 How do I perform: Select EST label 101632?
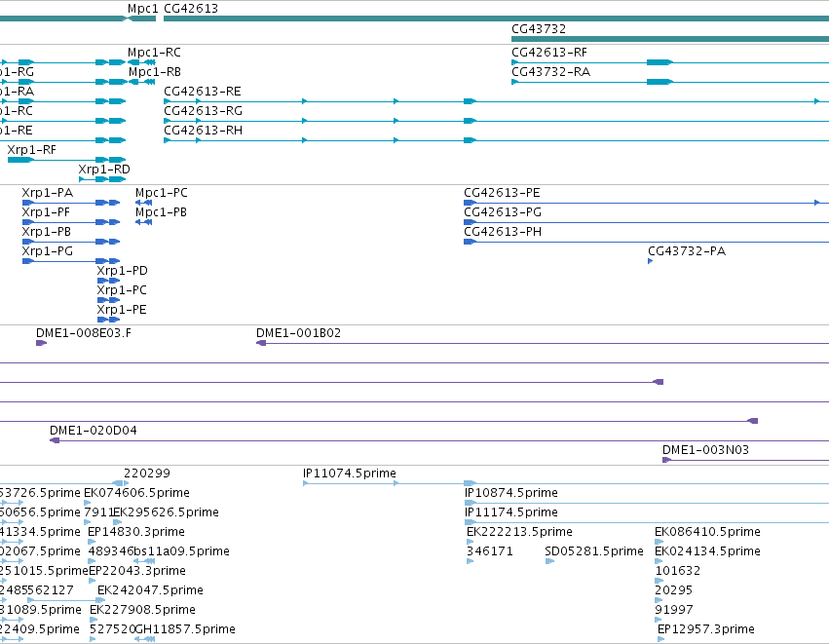pyautogui.click(x=678, y=572)
